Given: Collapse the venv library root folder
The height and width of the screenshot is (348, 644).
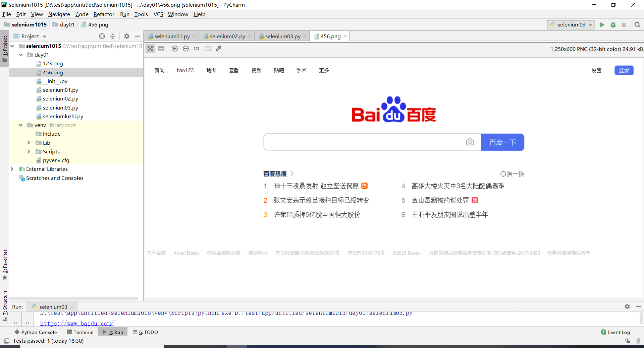Looking at the screenshot, I should point(21,125).
